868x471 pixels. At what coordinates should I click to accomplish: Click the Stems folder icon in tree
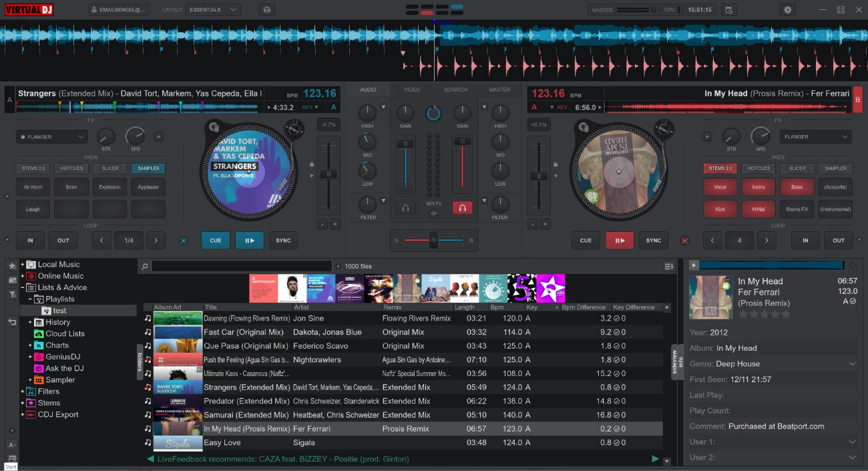31,404
